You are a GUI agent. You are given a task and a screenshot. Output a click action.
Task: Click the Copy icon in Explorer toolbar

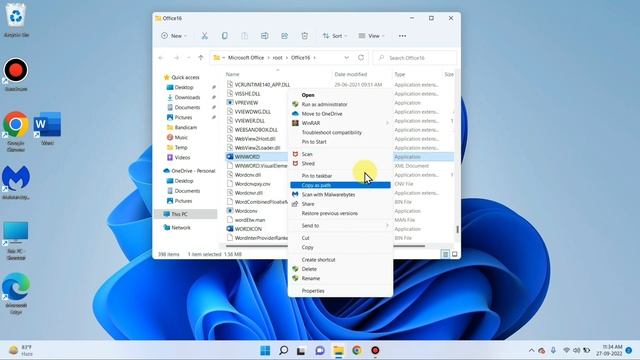coord(224,36)
